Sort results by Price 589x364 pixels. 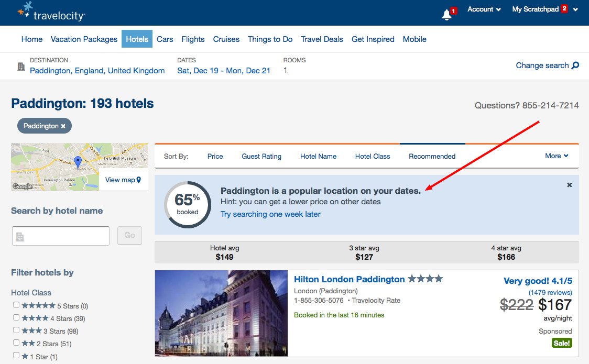pyautogui.click(x=215, y=156)
